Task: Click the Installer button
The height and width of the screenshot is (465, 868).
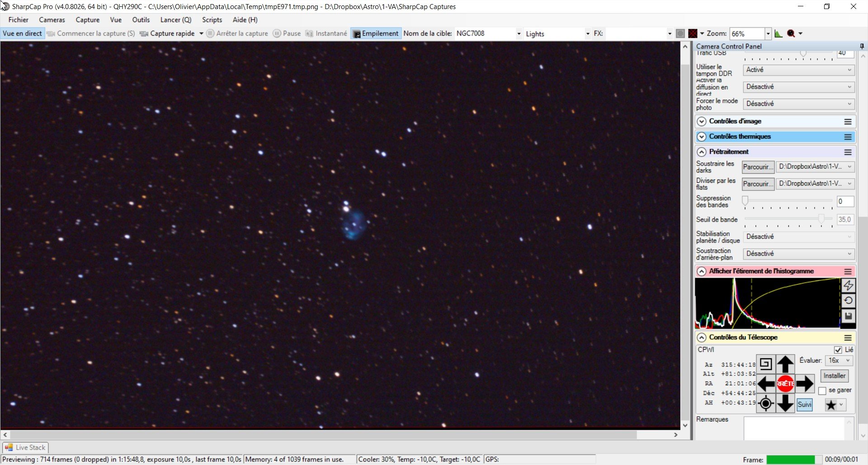Action: click(835, 376)
